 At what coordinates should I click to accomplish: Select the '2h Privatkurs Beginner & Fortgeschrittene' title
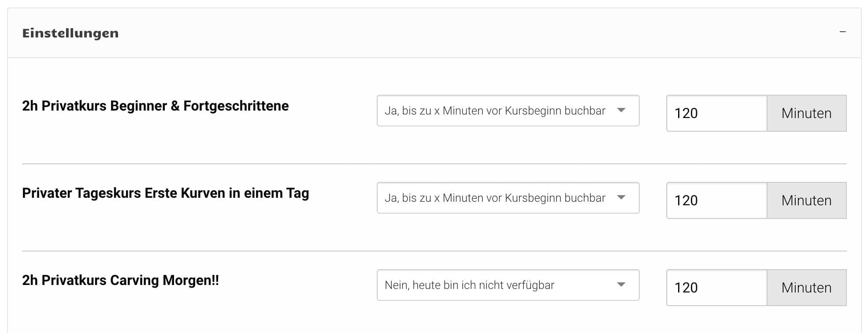click(155, 106)
